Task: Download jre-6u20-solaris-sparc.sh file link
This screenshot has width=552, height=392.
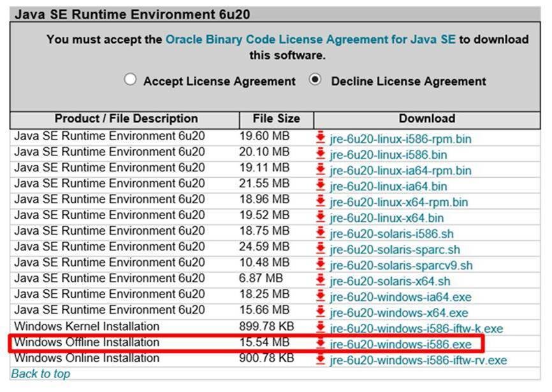Action: point(395,250)
